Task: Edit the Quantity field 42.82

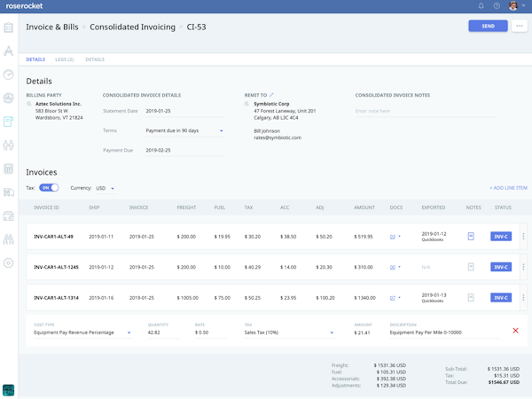Action: click(163, 332)
